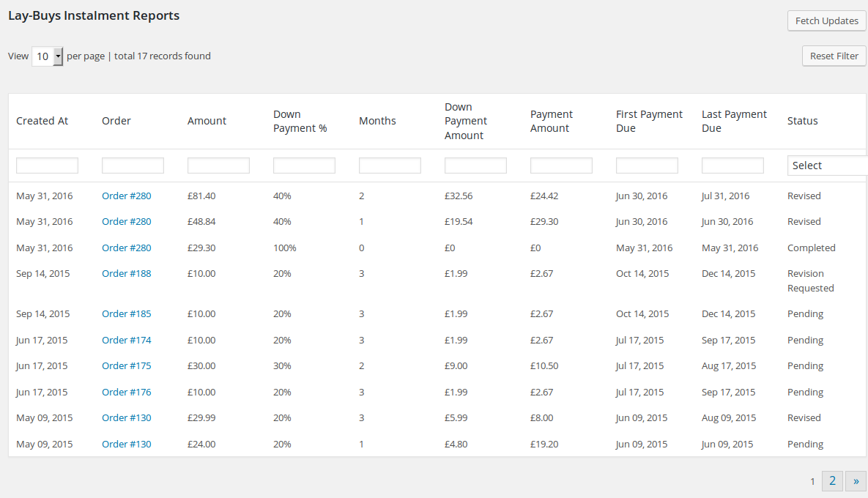The width and height of the screenshot is (868, 498).
Task: Click the £9.00 down payment amount
Action: pos(456,365)
